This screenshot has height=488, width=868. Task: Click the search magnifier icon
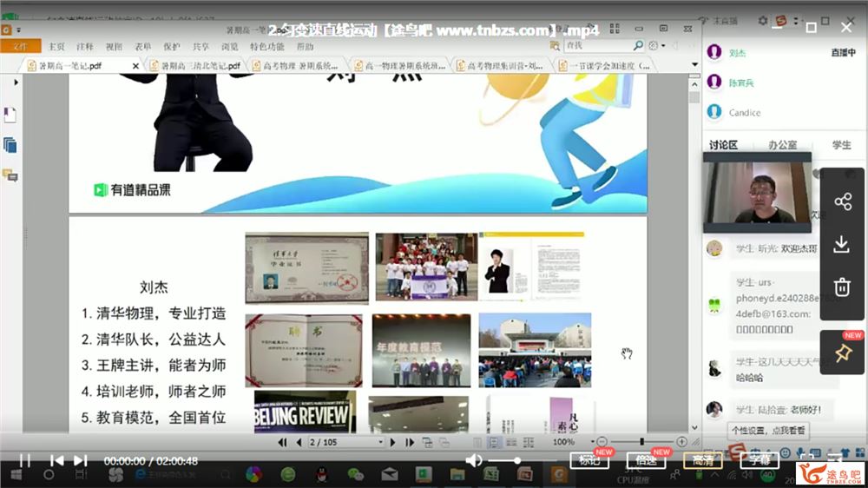(x=638, y=45)
